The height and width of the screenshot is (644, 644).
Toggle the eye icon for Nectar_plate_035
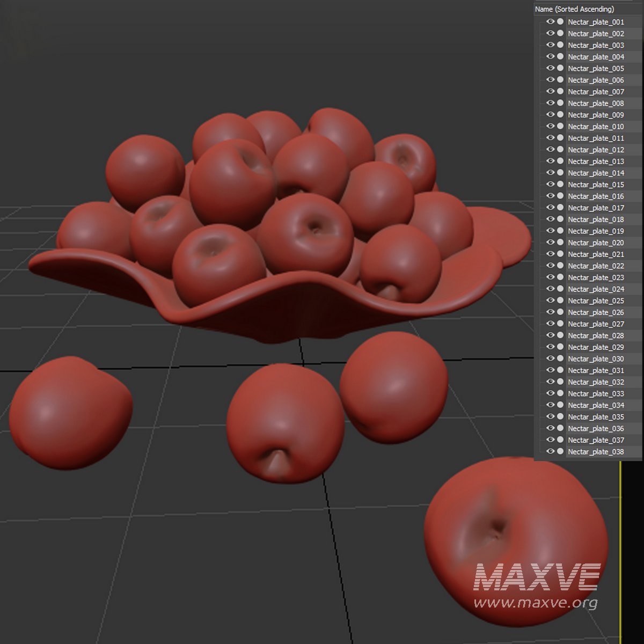pos(550,416)
